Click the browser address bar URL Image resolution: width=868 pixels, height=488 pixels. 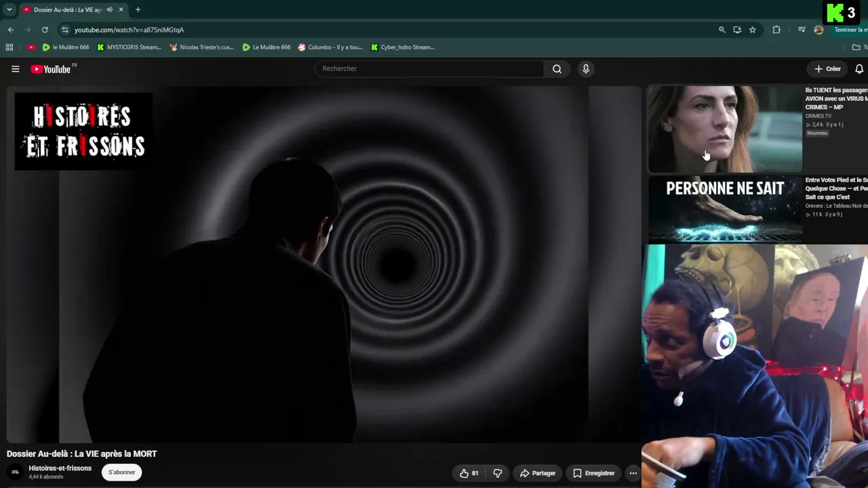129,30
